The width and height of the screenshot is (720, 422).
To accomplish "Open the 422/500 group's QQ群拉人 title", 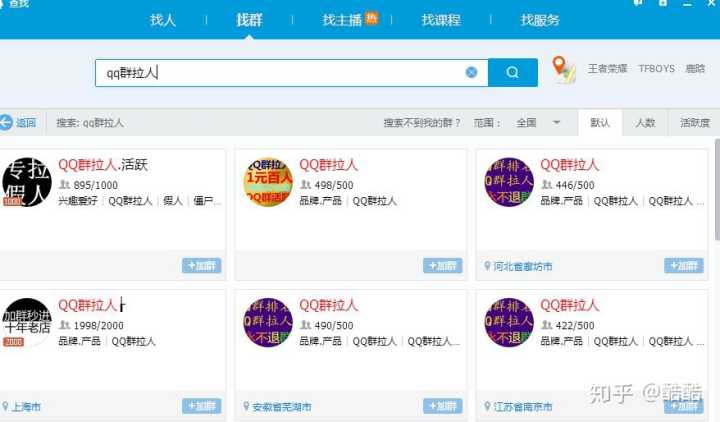I will [569, 305].
